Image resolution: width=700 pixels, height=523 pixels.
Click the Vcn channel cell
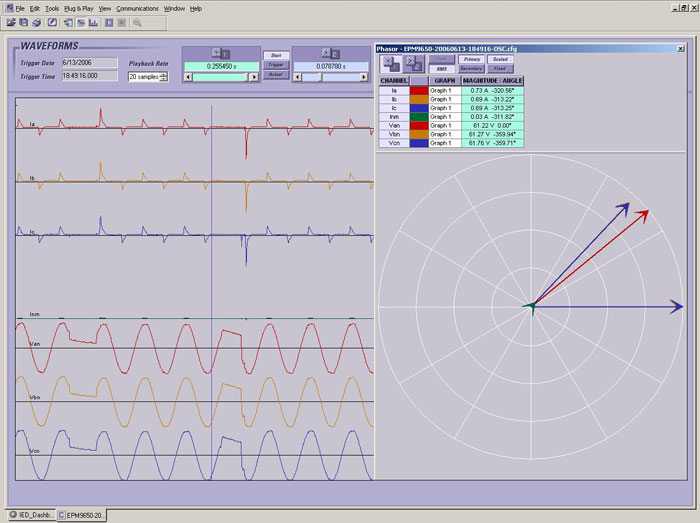point(394,143)
